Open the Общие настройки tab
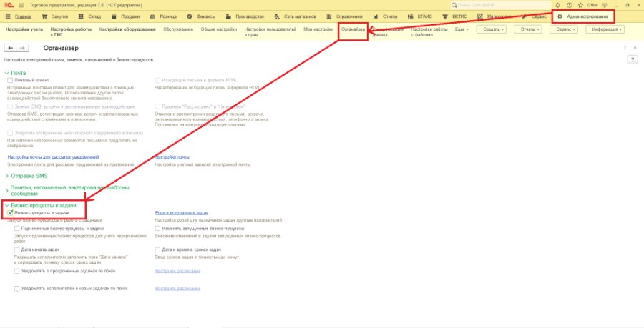 click(219, 29)
